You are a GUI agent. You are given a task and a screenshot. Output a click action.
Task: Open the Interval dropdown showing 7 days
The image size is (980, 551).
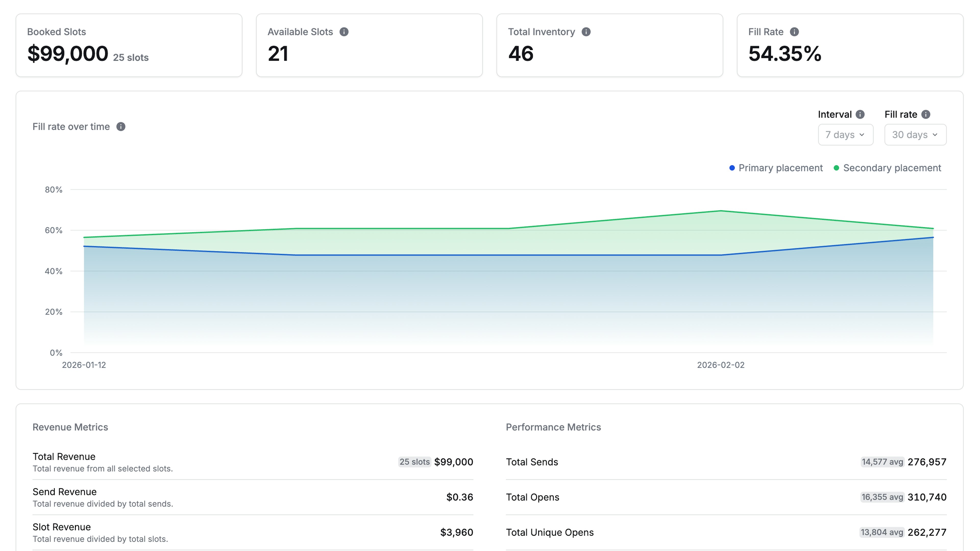point(845,135)
